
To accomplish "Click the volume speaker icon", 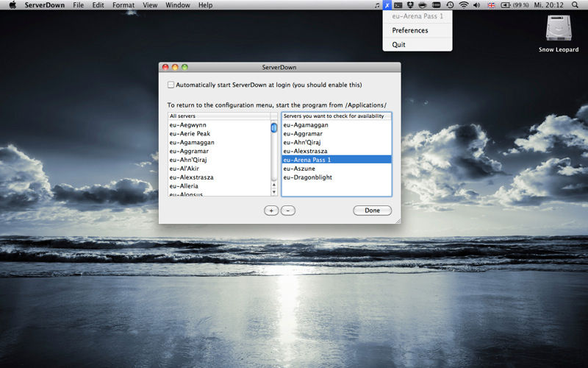I will [476, 5].
